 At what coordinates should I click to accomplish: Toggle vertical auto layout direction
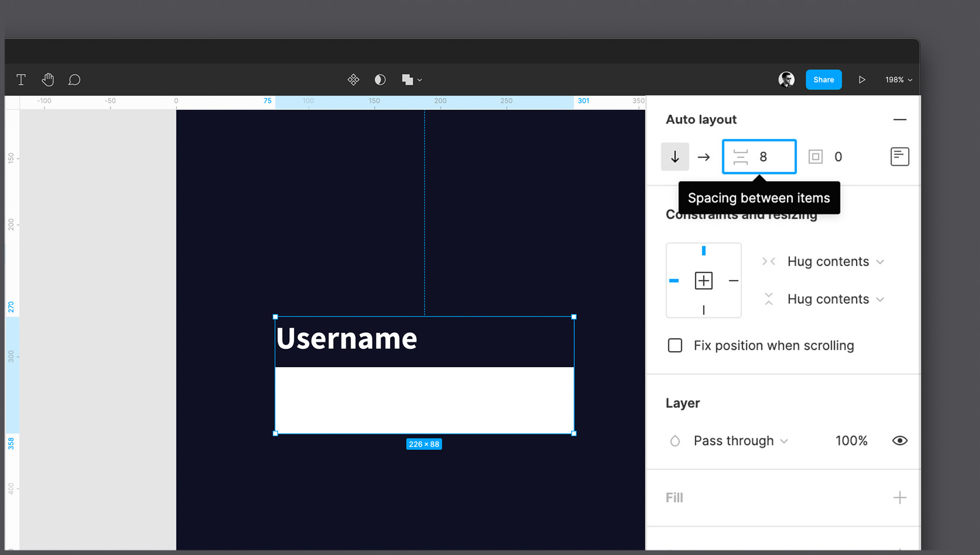pos(675,156)
